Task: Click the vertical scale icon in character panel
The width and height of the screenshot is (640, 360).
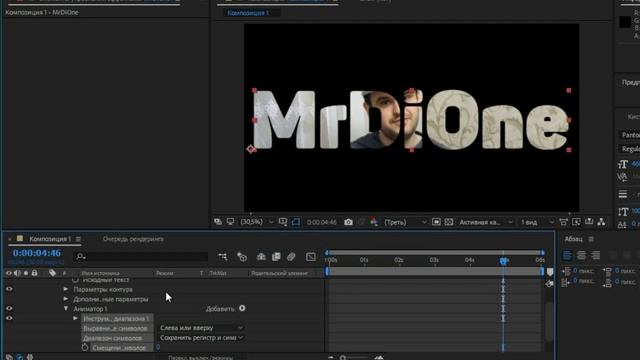Action: [x=623, y=212]
